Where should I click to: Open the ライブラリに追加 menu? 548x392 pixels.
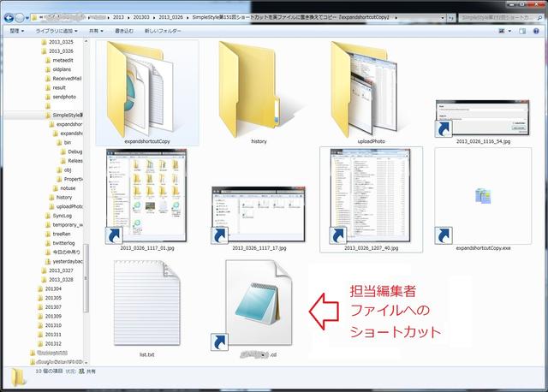tap(57, 31)
